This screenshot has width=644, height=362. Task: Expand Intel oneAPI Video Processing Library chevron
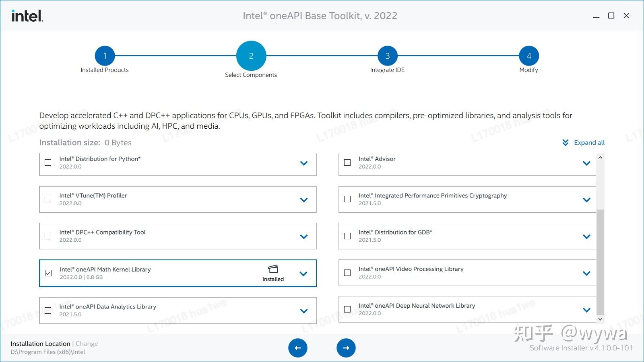coord(586,273)
